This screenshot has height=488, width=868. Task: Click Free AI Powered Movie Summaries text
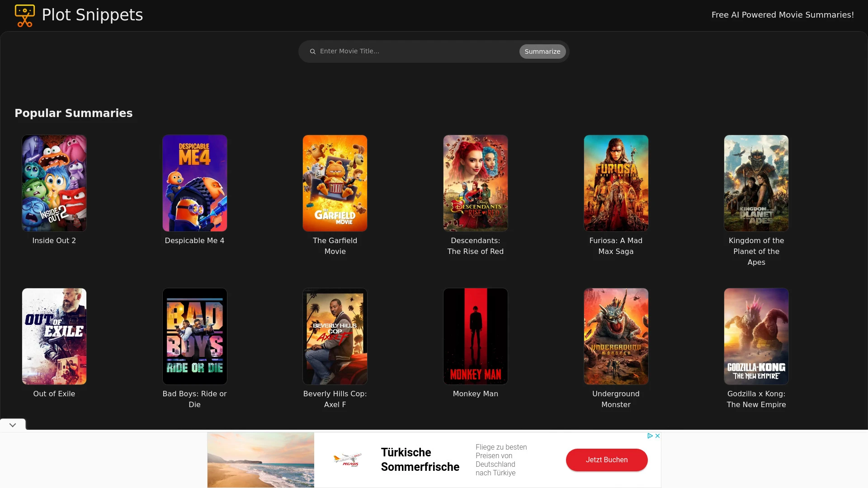pos(783,15)
